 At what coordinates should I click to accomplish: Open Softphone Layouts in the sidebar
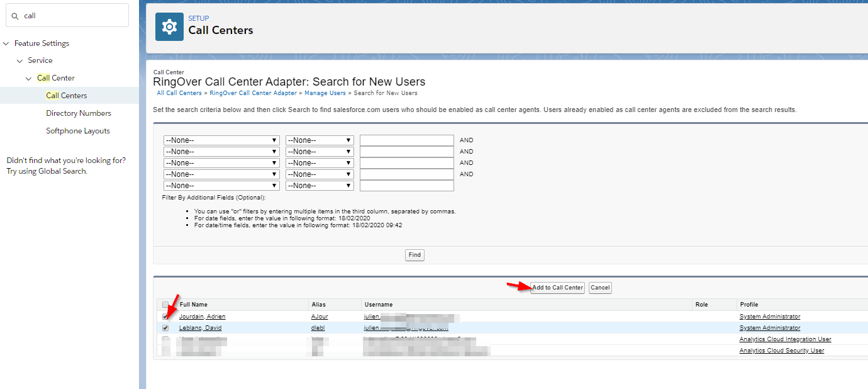click(78, 131)
